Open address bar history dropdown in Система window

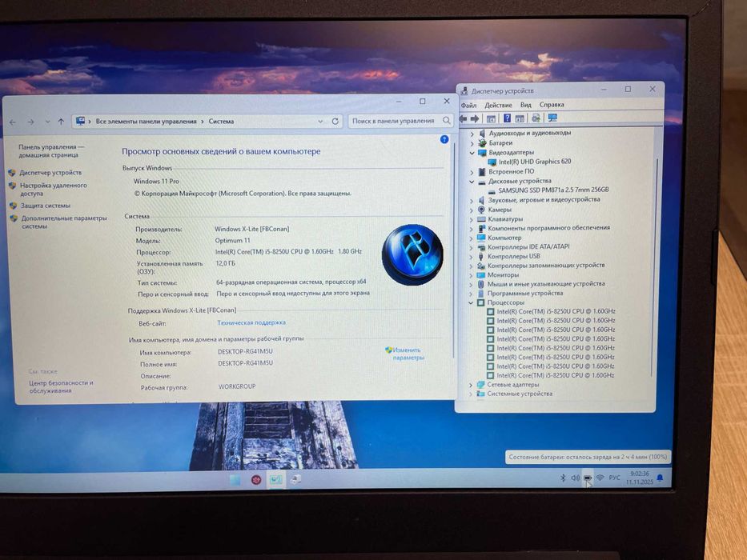point(320,122)
